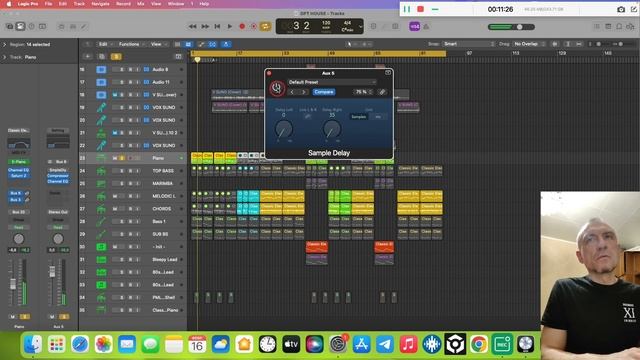Click the Add Track plus button
Screen dimensions: 640x360
[87, 56]
